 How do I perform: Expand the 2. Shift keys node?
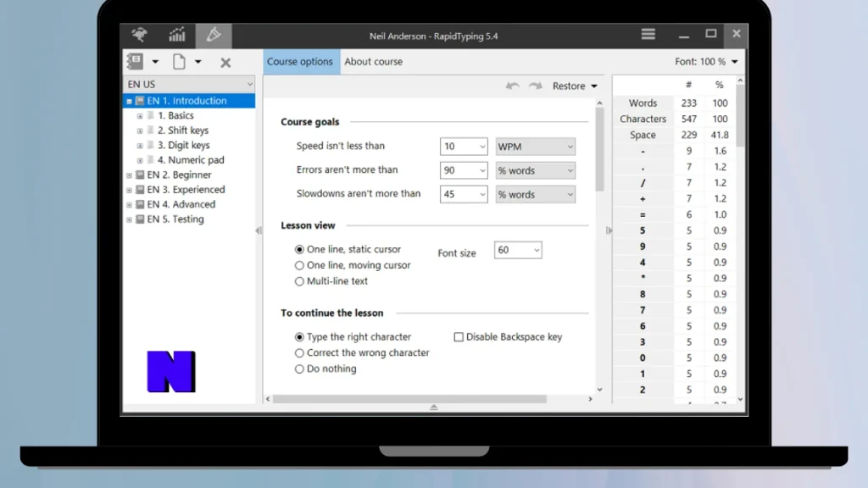pyautogui.click(x=140, y=131)
